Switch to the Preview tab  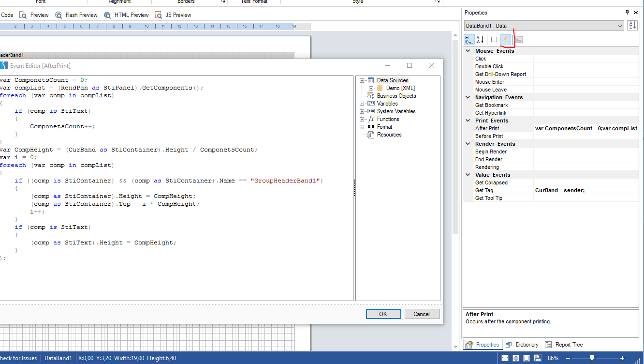tap(34, 15)
